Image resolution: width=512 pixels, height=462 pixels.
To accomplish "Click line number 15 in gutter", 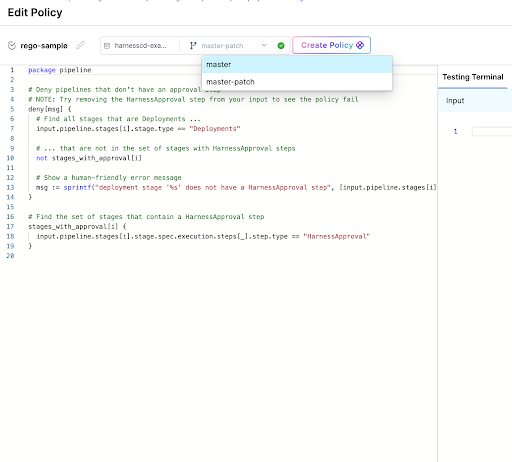I will coord(10,207).
